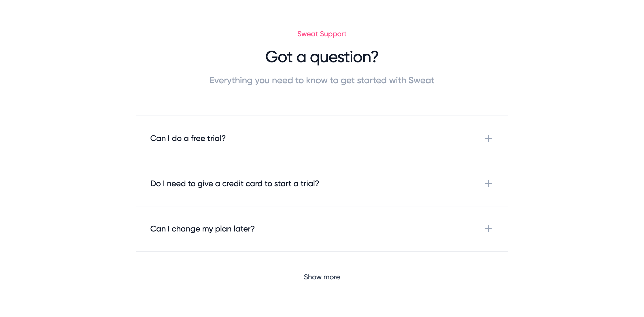The height and width of the screenshot is (317, 644).
Task: Click empty area of credit card accordion row
Action: point(400,184)
